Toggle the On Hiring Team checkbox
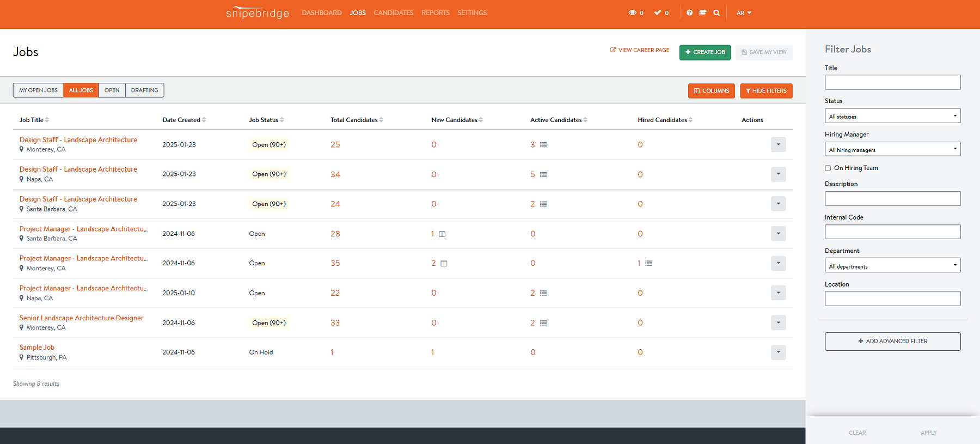Screen dimensions: 980x444 click(828, 168)
